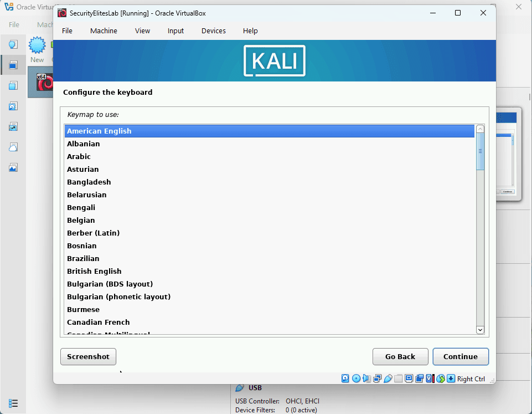Click the hard disk activity icon in status bar
This screenshot has height=414, width=532.
[x=345, y=378]
